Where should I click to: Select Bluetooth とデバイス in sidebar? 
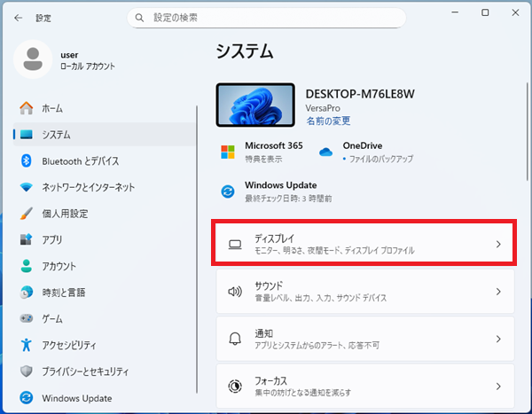104,160
